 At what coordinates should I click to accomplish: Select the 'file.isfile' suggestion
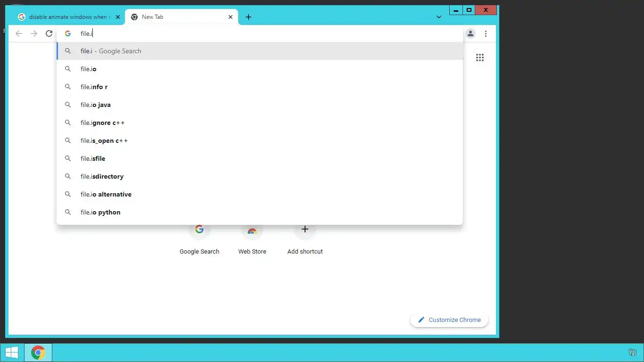pos(259,158)
